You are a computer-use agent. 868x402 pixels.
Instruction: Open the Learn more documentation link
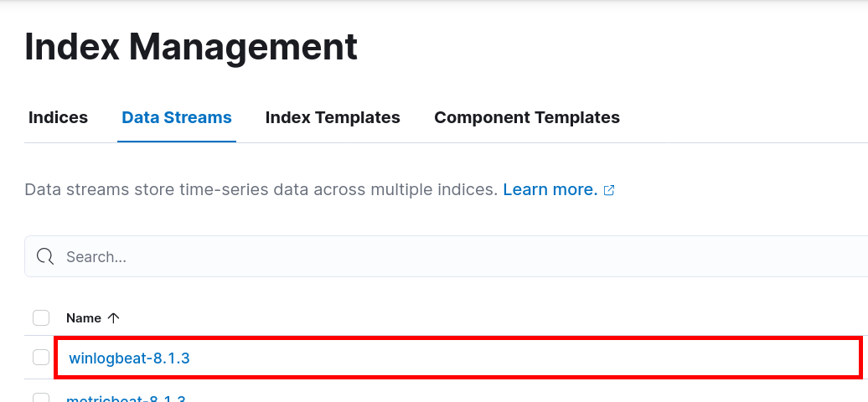click(550, 190)
